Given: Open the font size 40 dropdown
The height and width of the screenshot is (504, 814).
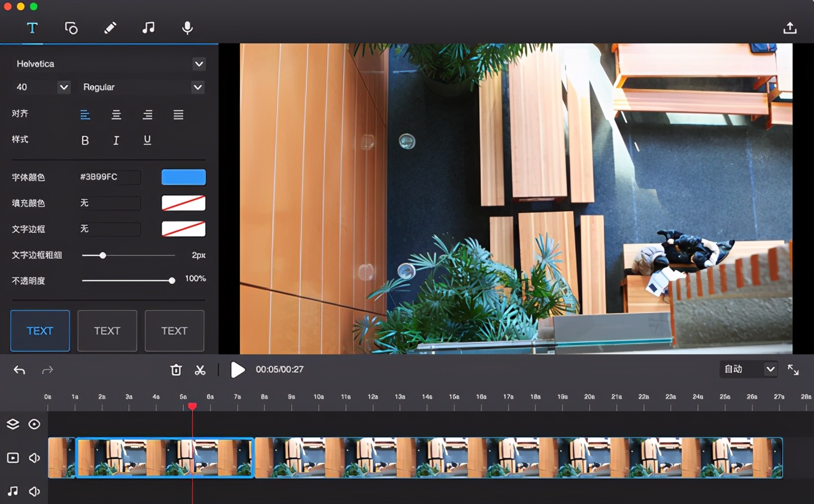Looking at the screenshot, I should (x=63, y=87).
